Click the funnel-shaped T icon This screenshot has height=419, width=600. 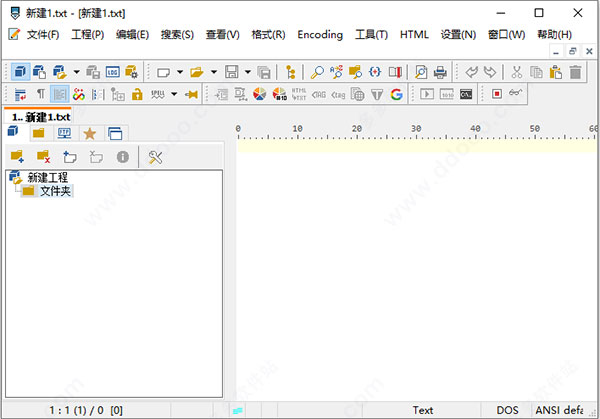click(x=377, y=94)
